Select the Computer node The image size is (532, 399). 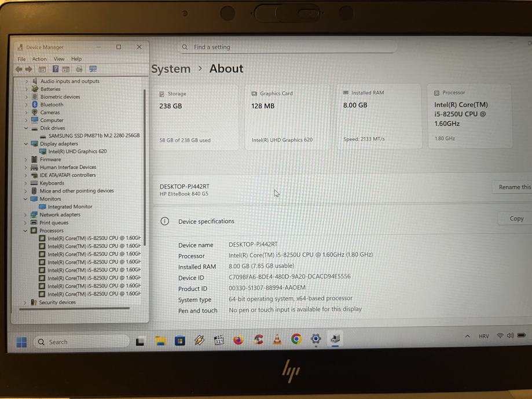[52, 120]
